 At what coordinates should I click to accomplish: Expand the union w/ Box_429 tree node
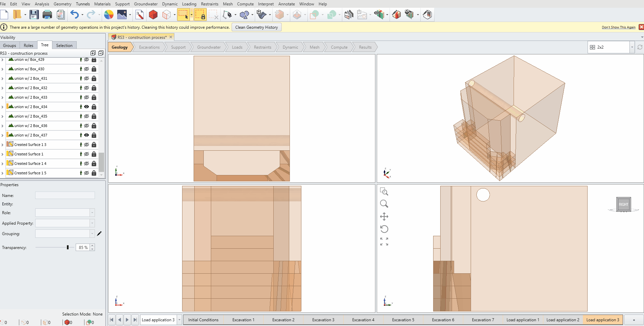point(2,59)
